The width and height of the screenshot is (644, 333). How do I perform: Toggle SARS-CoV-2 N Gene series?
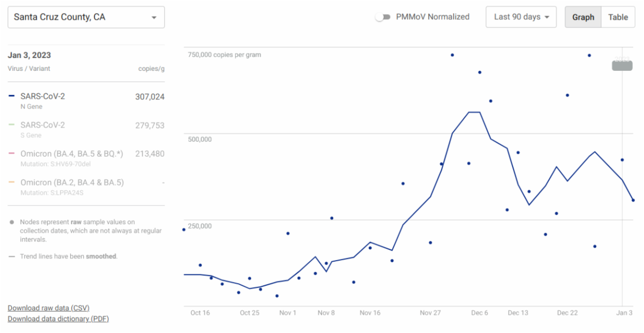pyautogui.click(x=43, y=97)
